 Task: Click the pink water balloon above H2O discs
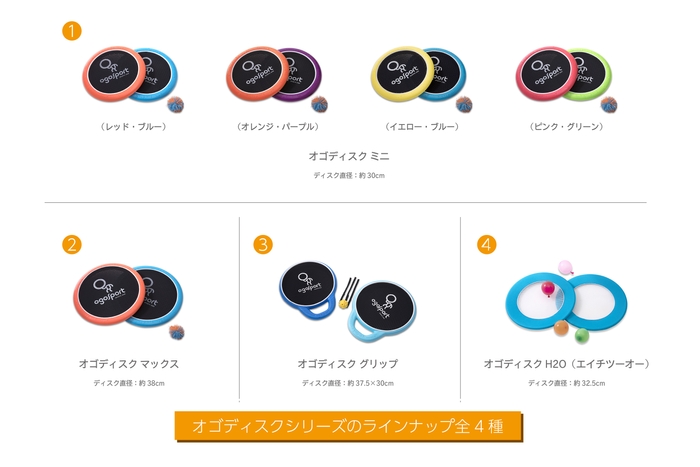(x=565, y=267)
